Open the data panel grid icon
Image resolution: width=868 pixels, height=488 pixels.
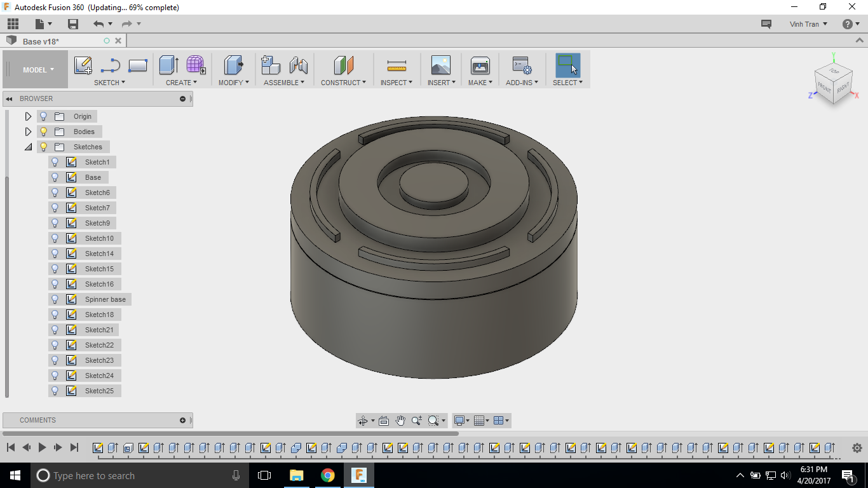pyautogui.click(x=13, y=24)
